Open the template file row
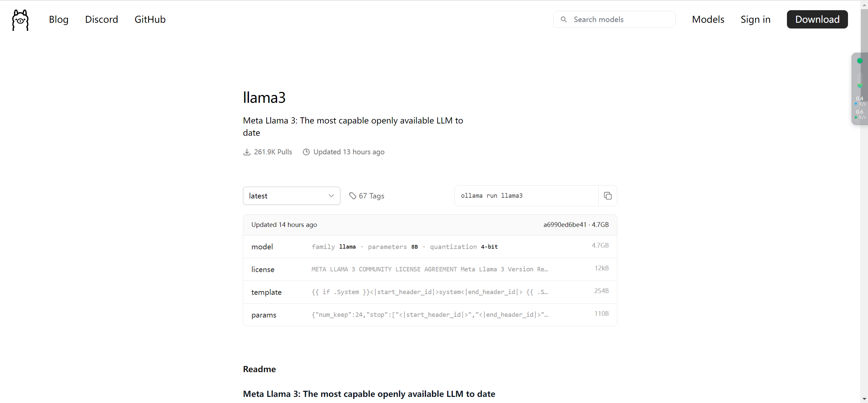Viewport: 868px width, 403px height. pos(430,292)
